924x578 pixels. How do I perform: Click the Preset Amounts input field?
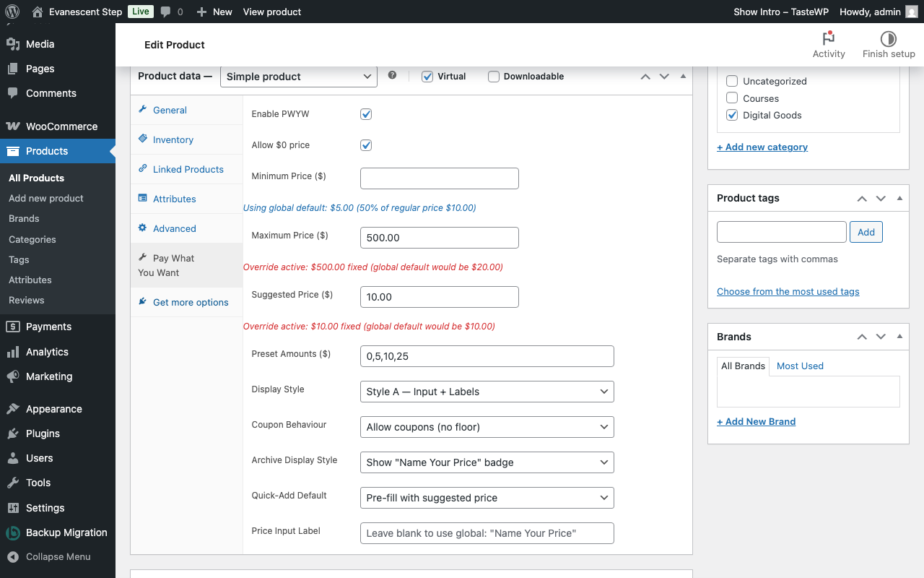tap(487, 356)
